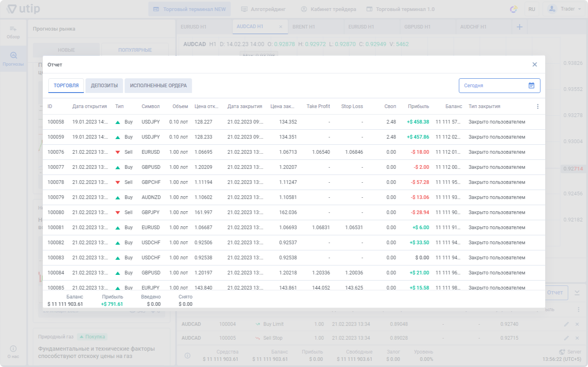Image resolution: width=588 pixels, height=367 pixels.
Task: Open Торговый терминал 1.0 in top navigation
Action: (x=400, y=9)
